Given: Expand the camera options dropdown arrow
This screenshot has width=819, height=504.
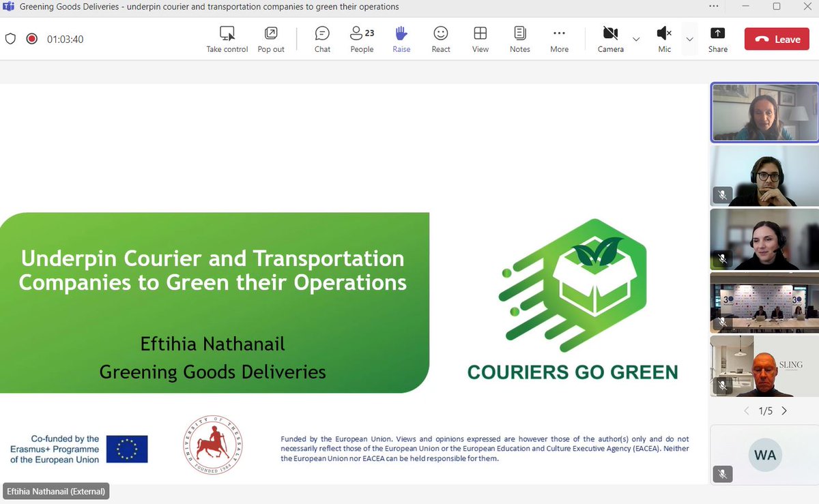Looking at the screenshot, I should (636, 40).
